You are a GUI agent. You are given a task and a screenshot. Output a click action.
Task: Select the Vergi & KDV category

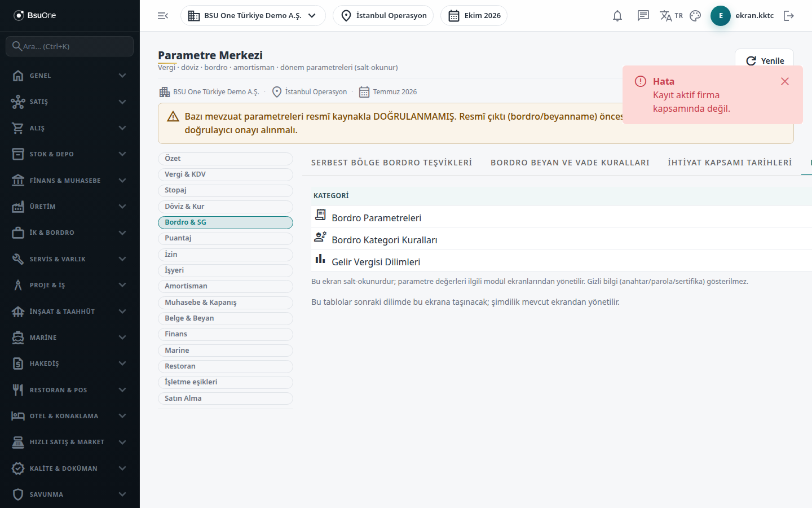(226, 174)
